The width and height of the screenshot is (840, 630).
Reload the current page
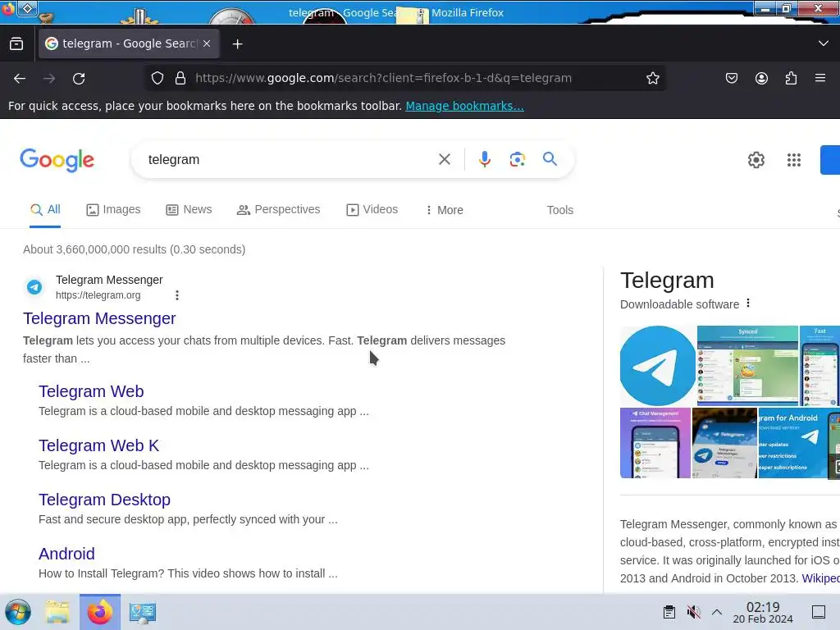79,79
